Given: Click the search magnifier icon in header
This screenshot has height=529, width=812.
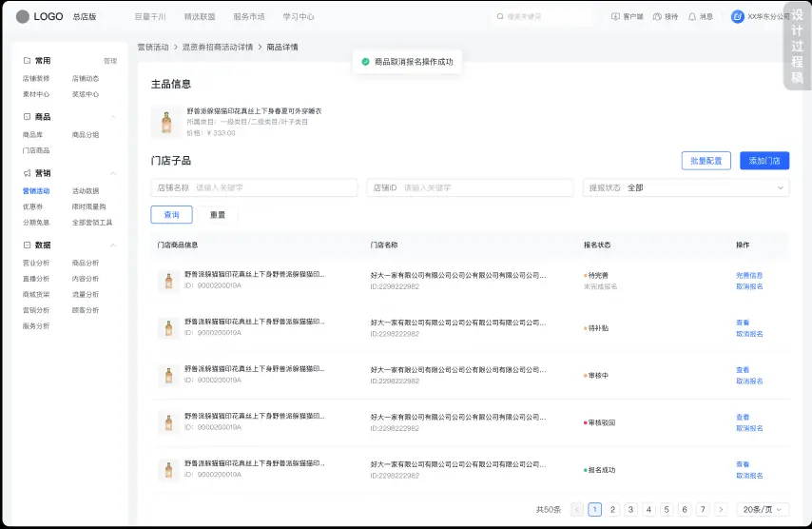Looking at the screenshot, I should click(500, 16).
